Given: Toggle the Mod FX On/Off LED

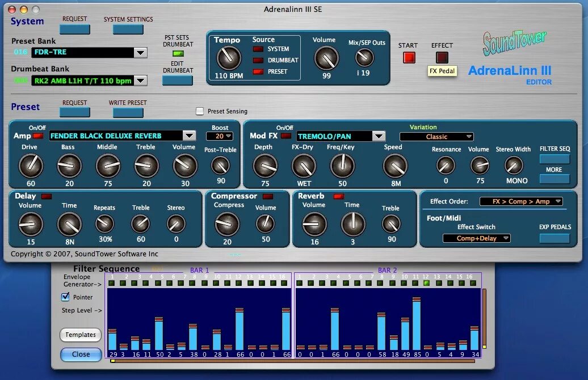Looking at the screenshot, I should (x=286, y=136).
